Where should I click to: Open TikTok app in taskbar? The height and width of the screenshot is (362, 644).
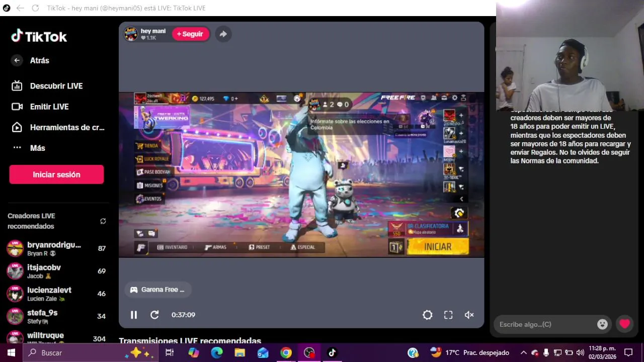click(x=332, y=353)
